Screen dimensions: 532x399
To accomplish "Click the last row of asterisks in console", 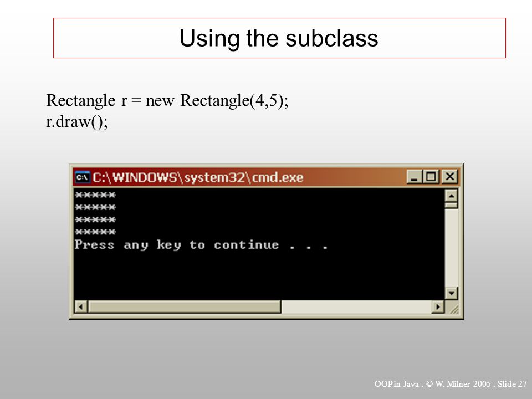I will [x=95, y=232].
